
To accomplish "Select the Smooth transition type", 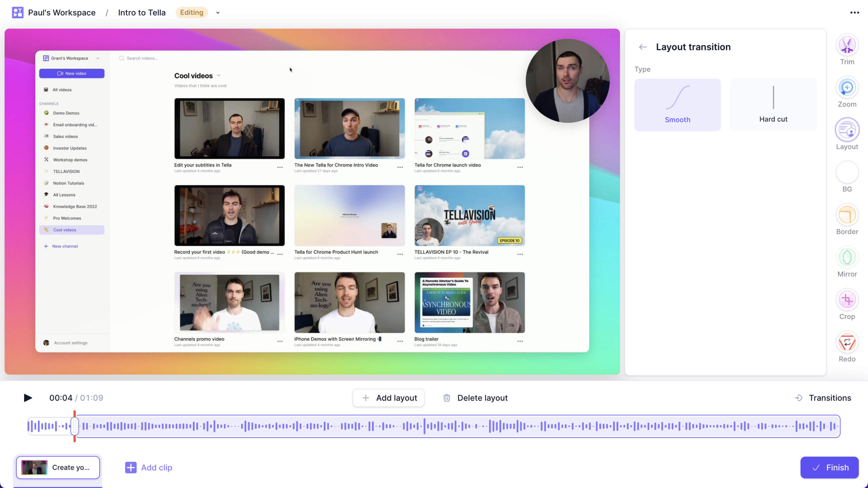I will click(x=677, y=105).
